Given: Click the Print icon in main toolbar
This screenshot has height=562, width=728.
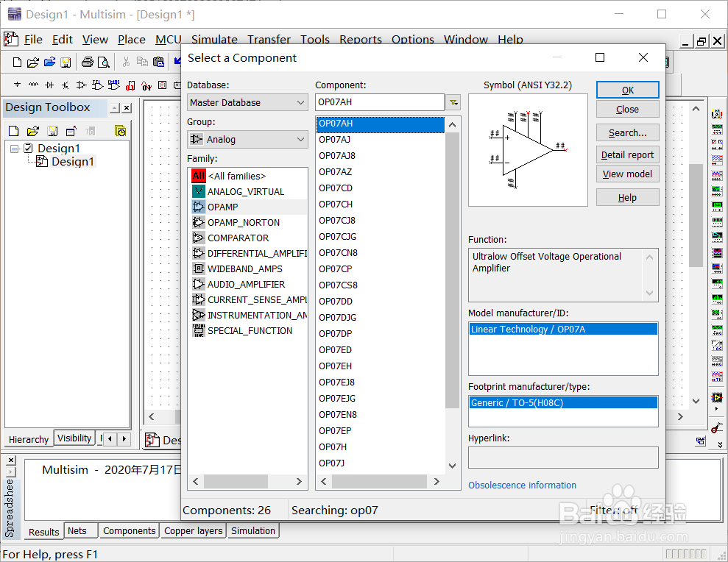Looking at the screenshot, I should [x=88, y=62].
